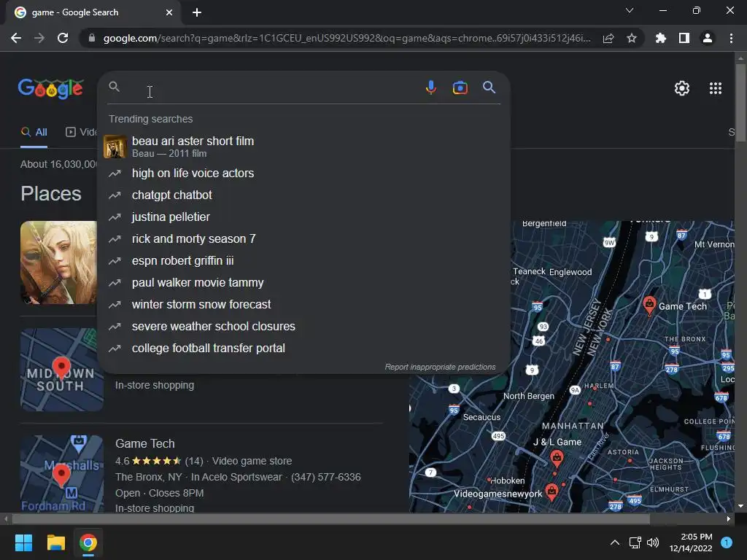Select suggestion 'severe weather school closures'

click(304, 327)
